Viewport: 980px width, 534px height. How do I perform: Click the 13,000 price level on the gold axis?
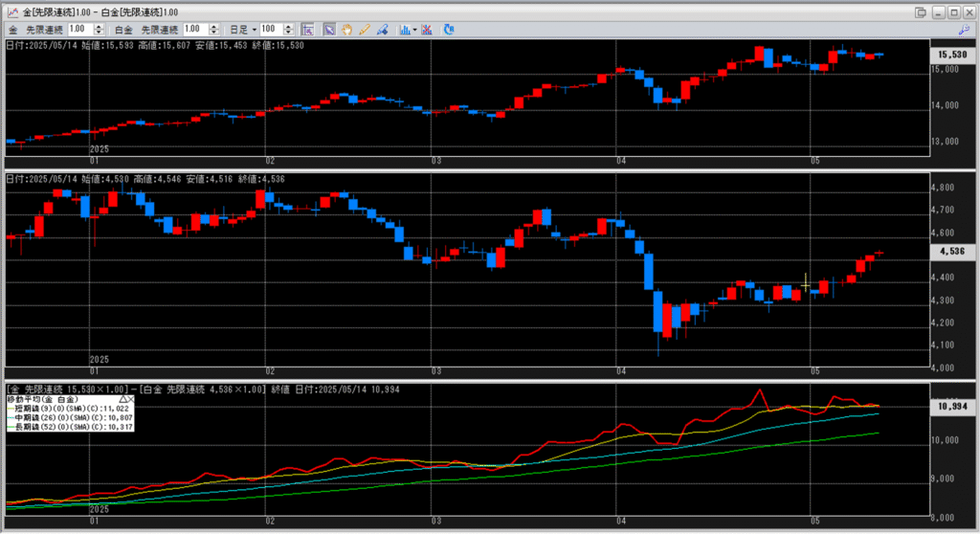point(945,142)
